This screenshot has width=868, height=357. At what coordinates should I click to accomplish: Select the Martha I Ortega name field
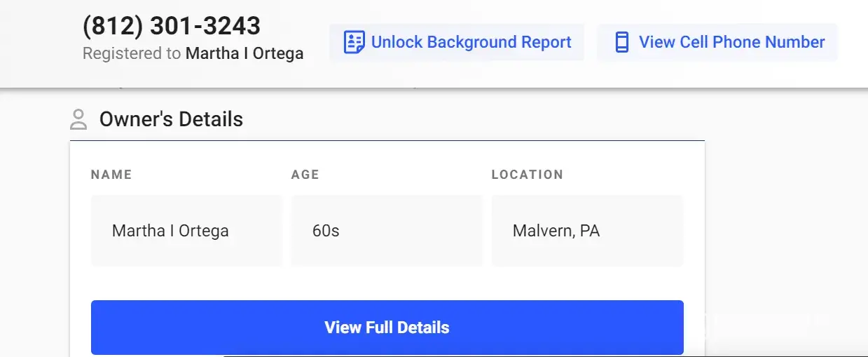pyautogui.click(x=186, y=231)
